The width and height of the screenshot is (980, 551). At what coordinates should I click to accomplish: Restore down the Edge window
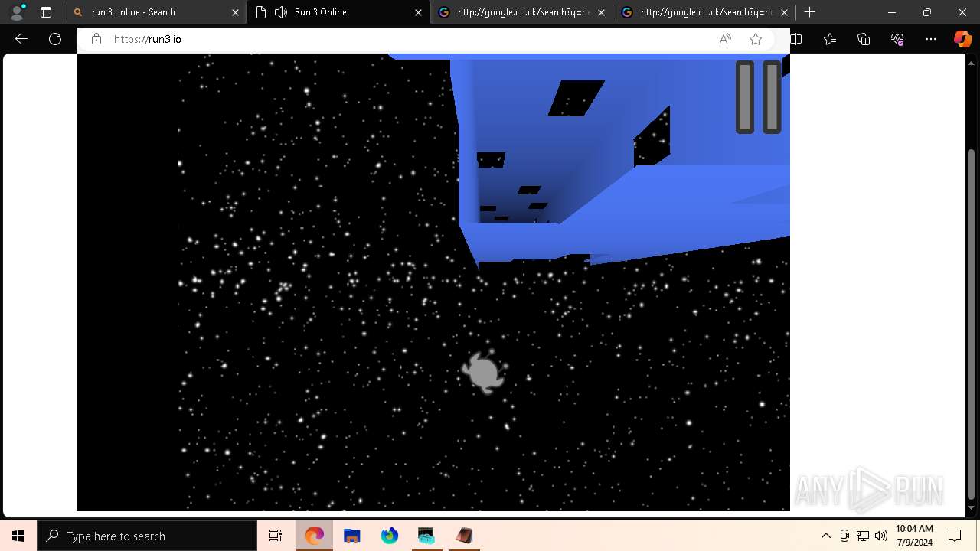[927, 12]
